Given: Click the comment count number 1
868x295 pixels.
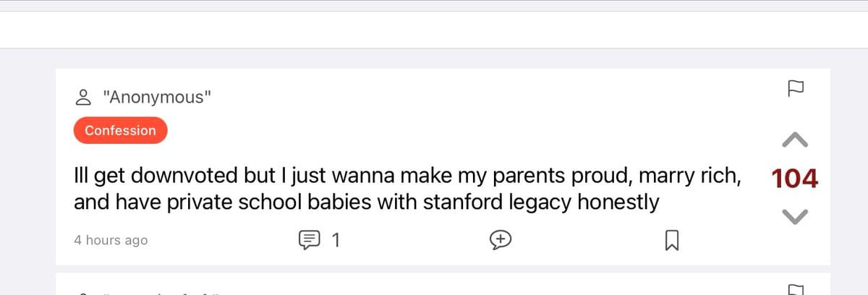Looking at the screenshot, I should point(335,239).
